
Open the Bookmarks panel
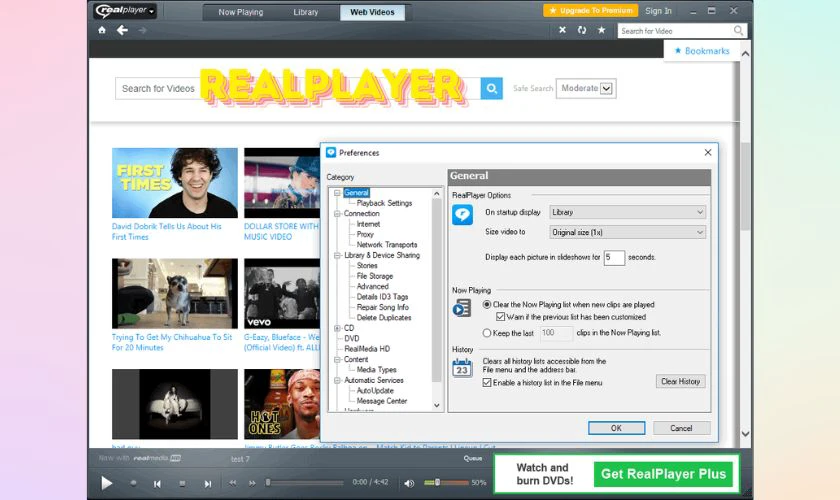point(702,51)
